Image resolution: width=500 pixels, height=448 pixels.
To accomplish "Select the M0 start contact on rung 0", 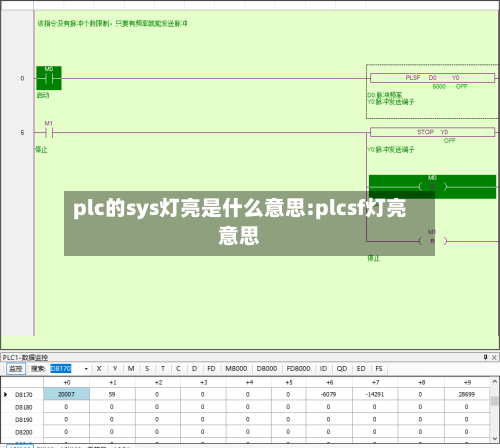I will coord(49,78).
